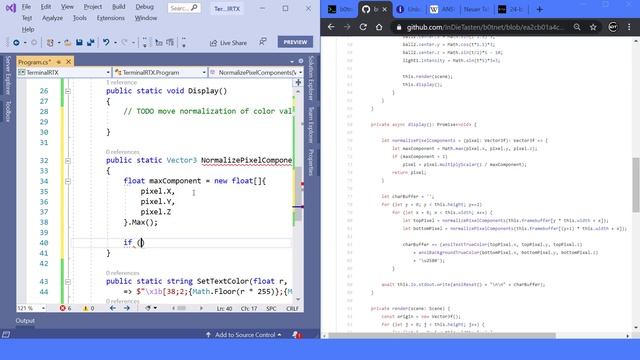Click the PREVIEW badge button
Viewport: 640px width, 360px height.
click(295, 42)
